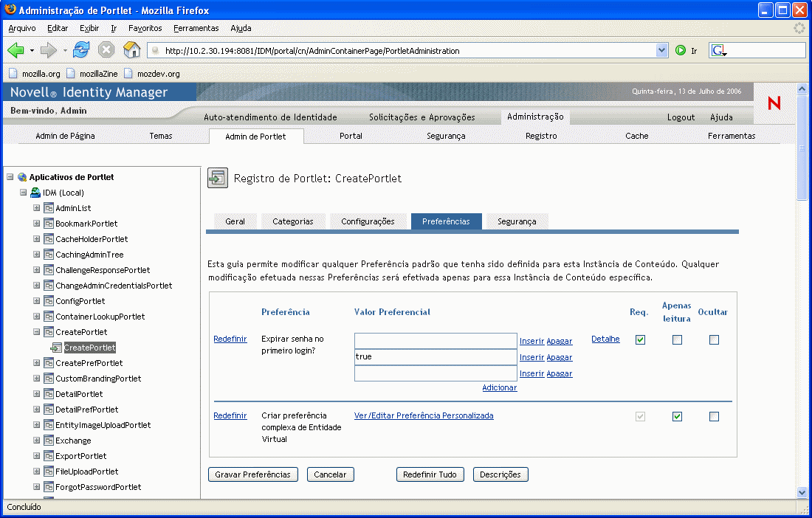Click the Google search engine icon
Image resolution: width=812 pixels, height=518 pixels.
click(719, 50)
